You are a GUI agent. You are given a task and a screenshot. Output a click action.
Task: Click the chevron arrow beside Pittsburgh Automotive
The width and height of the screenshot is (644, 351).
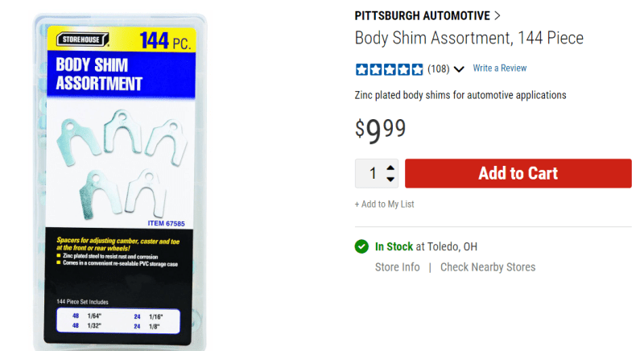(x=497, y=15)
